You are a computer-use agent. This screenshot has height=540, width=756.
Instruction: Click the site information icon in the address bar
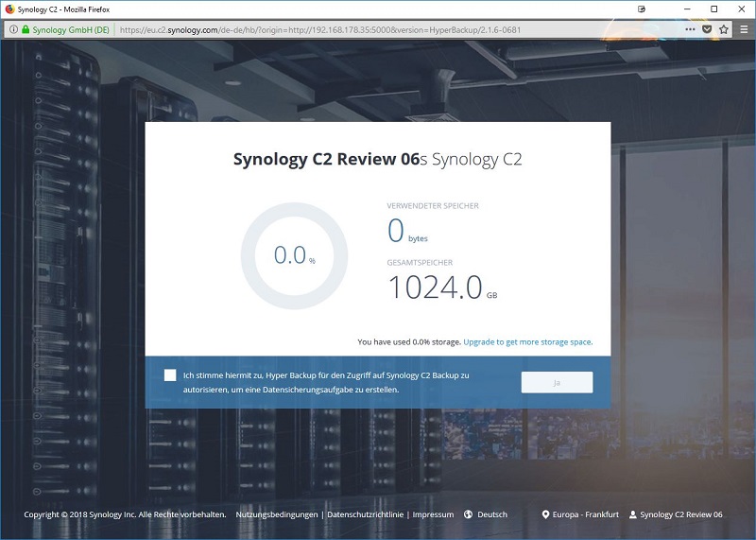click(13, 29)
